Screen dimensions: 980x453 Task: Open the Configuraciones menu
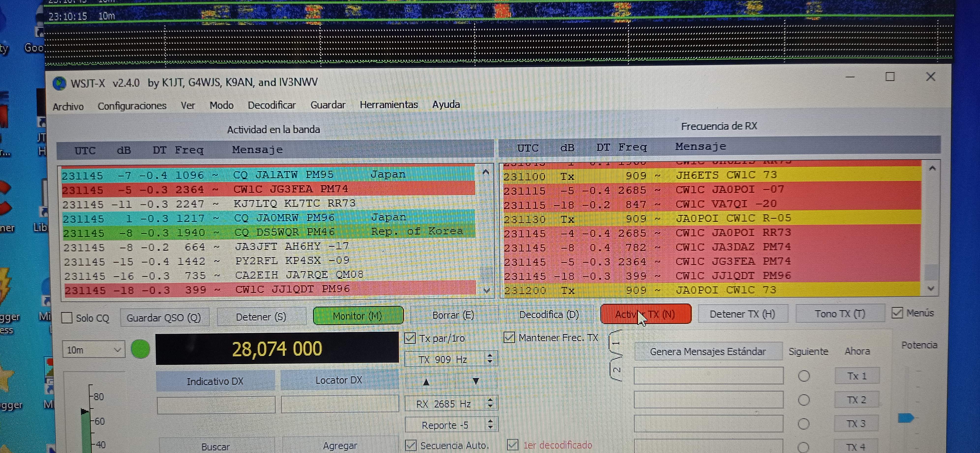pos(132,106)
